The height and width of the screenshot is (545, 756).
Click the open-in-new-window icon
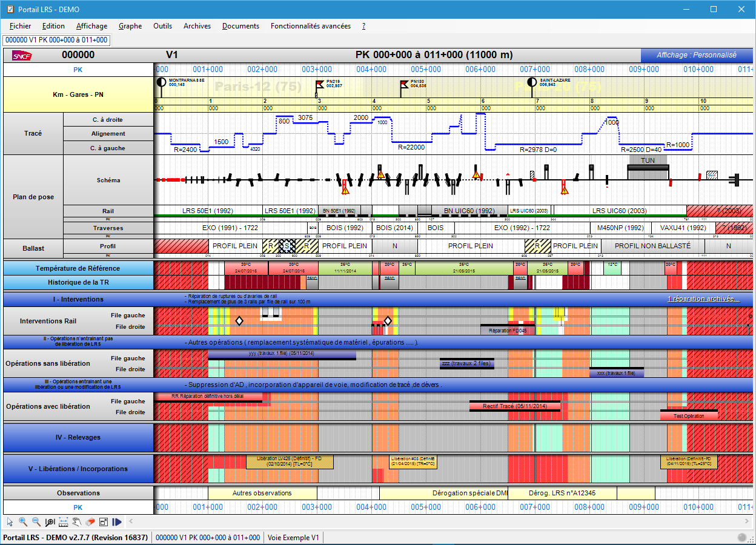coord(104,521)
